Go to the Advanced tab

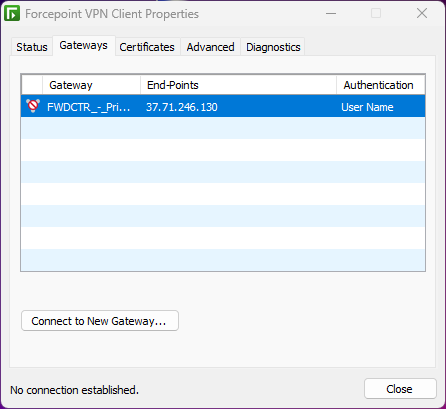pyautogui.click(x=210, y=47)
